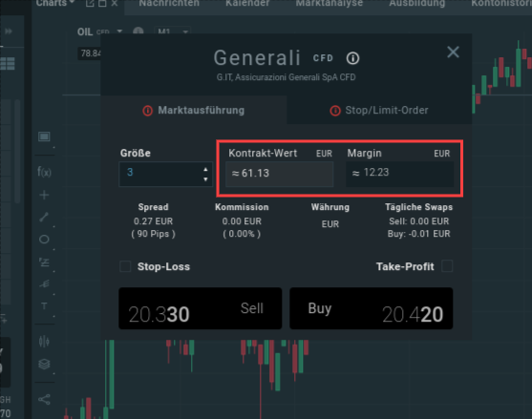Viewport: 532px width, 419px height.
Task: Open the Marktanalyse tab
Action: click(330, 4)
